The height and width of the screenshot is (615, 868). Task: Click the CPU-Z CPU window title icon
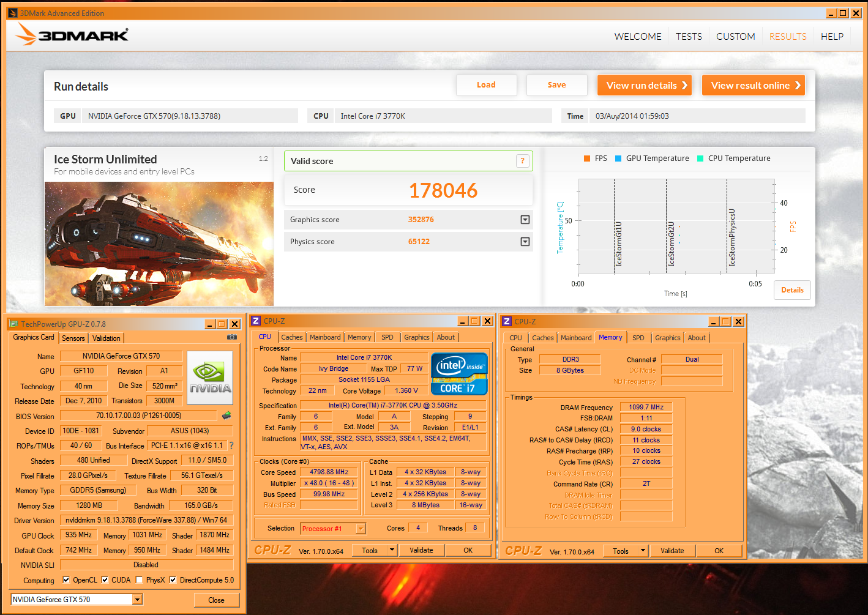tap(256, 321)
